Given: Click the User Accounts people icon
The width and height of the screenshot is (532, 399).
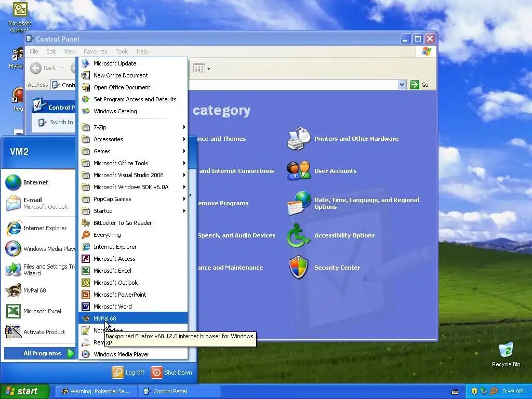Looking at the screenshot, I should pos(298,170).
